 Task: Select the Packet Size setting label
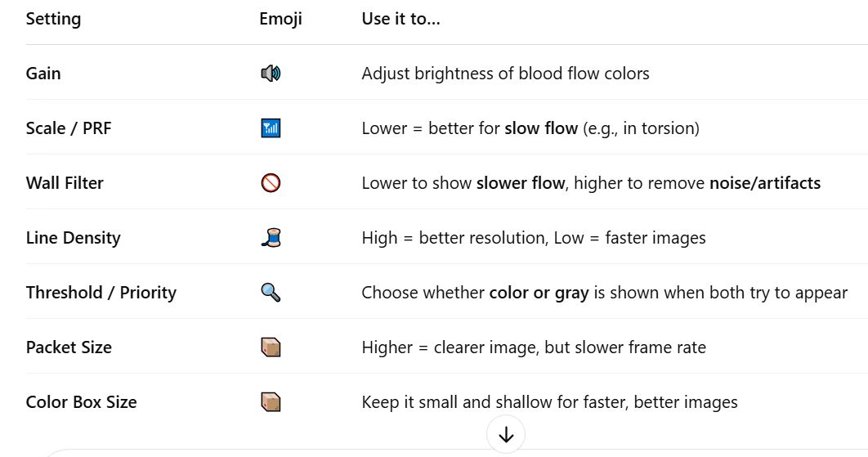point(69,347)
